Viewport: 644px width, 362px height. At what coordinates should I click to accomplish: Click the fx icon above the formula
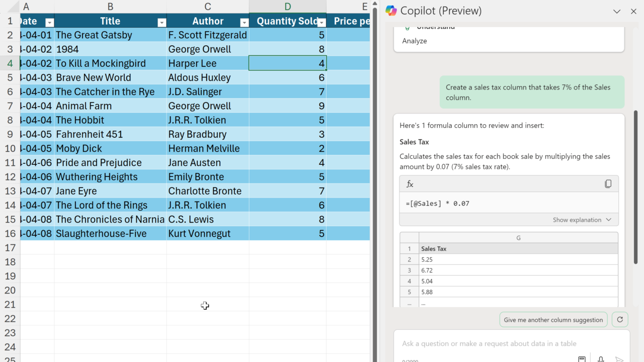click(410, 184)
